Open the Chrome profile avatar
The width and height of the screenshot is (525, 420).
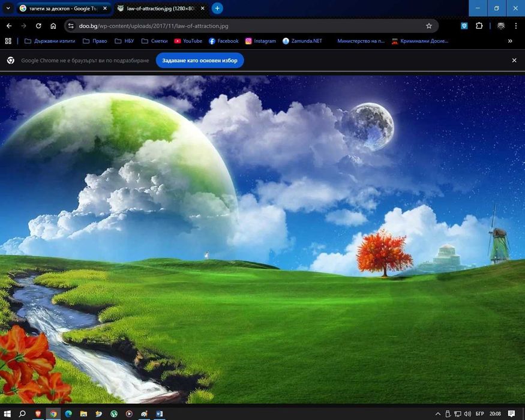[x=501, y=26]
